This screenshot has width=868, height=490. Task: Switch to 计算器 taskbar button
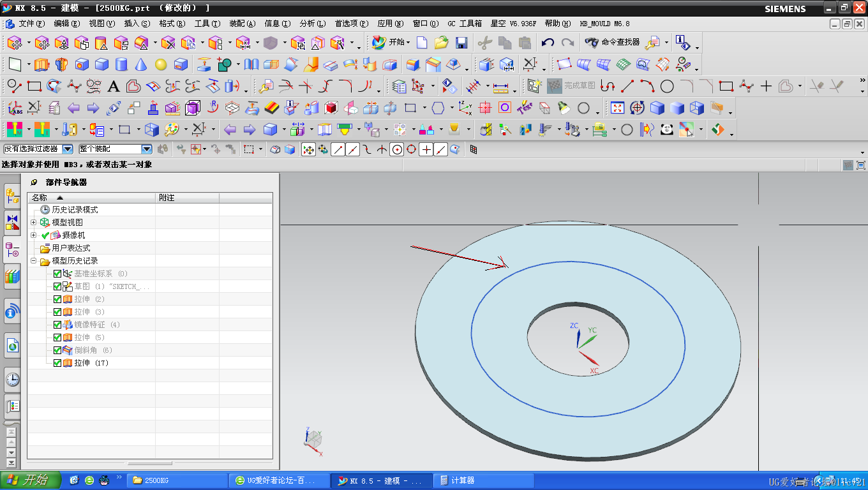[x=483, y=480]
